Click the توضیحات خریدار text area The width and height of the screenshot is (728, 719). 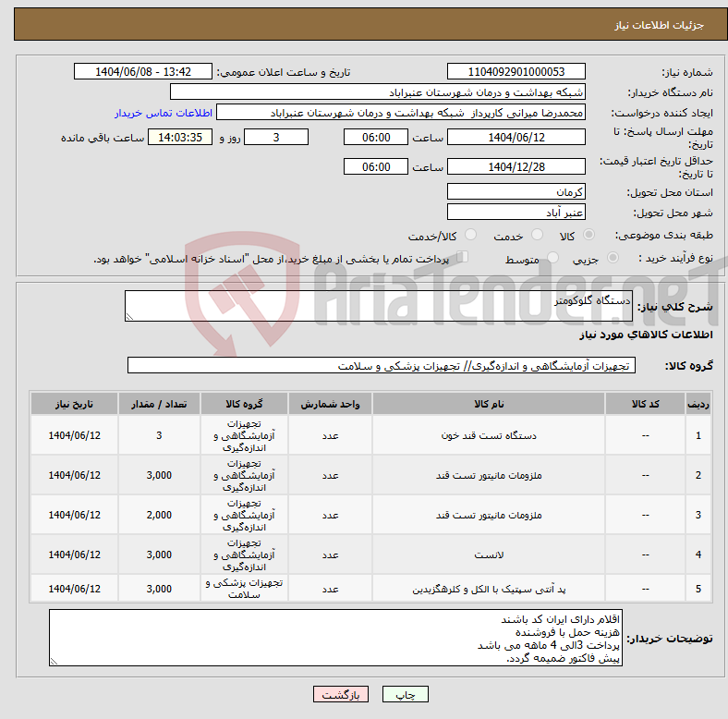point(335,638)
